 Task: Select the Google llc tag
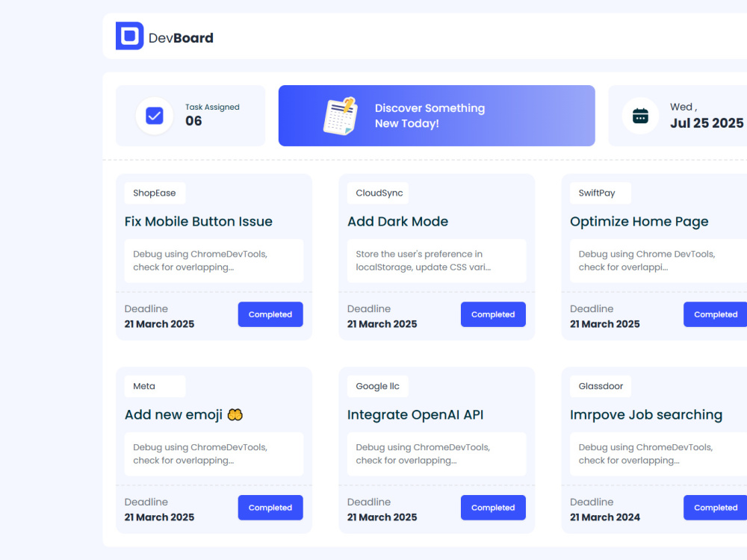pos(378,387)
